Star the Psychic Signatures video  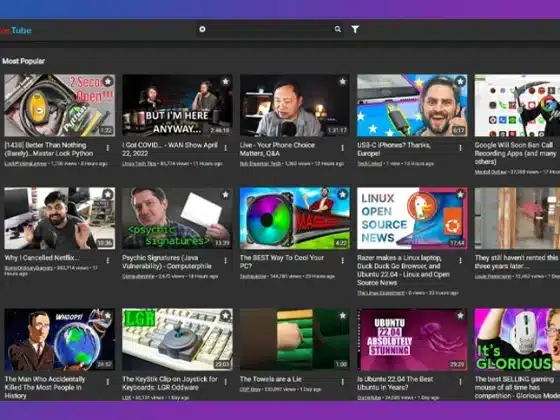[x=225, y=194]
